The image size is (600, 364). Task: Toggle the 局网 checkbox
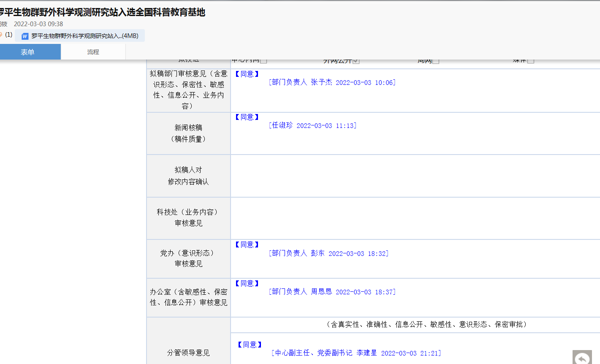(436, 61)
